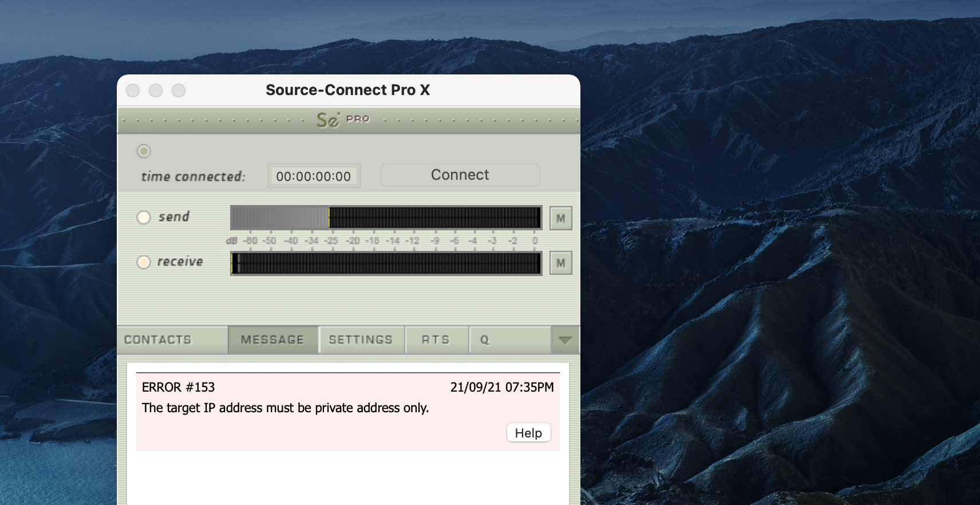
Task: Click the Source-Connect Pro logo
Action: point(343,120)
